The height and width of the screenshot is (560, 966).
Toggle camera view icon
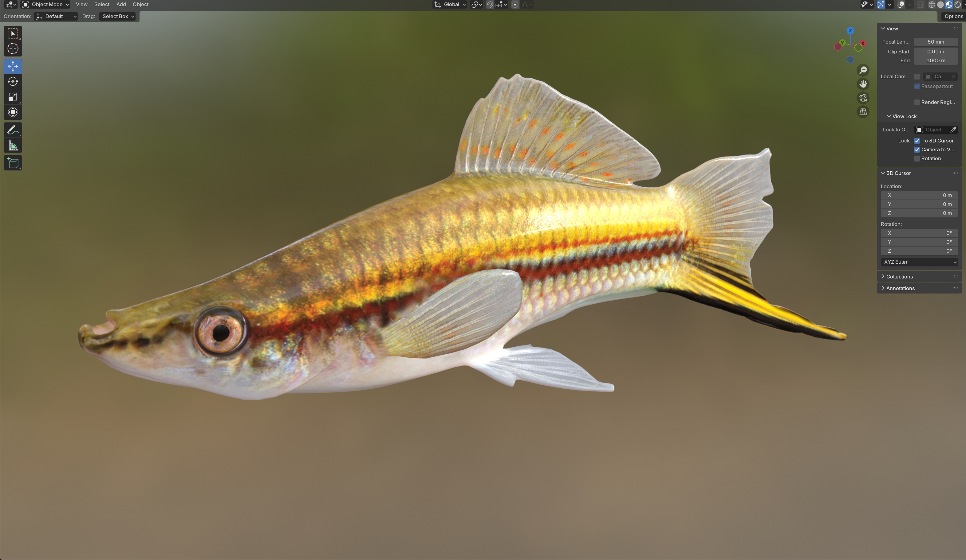863,98
